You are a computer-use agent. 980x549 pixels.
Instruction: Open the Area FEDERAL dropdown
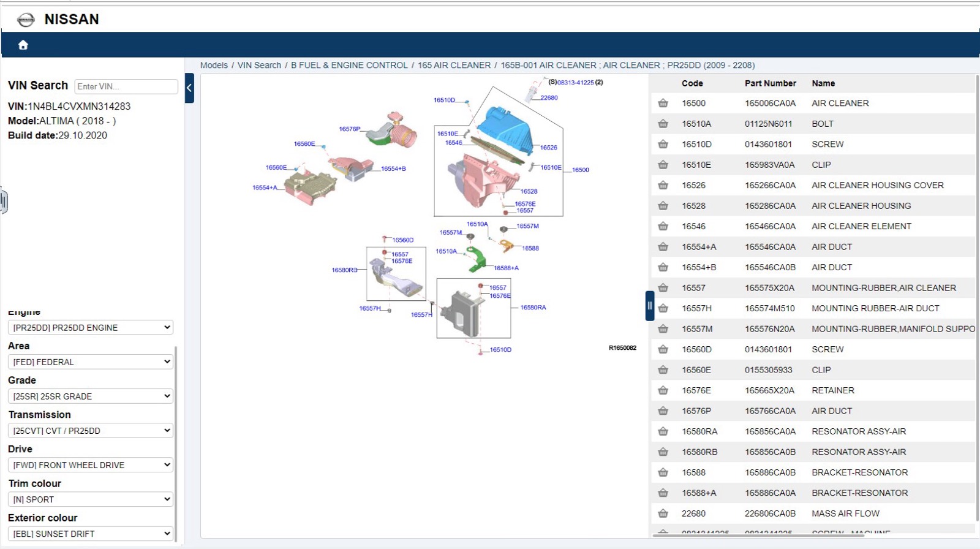click(x=91, y=362)
